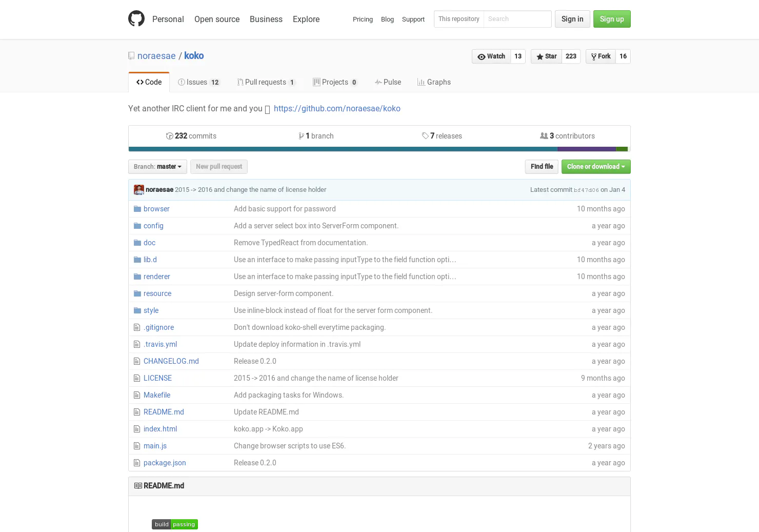
Task: Open the Projects tab
Action: (x=335, y=82)
